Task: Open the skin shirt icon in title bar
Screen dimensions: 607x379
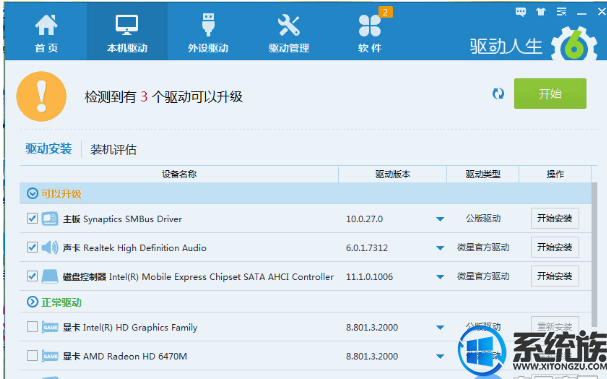Action: point(541,12)
